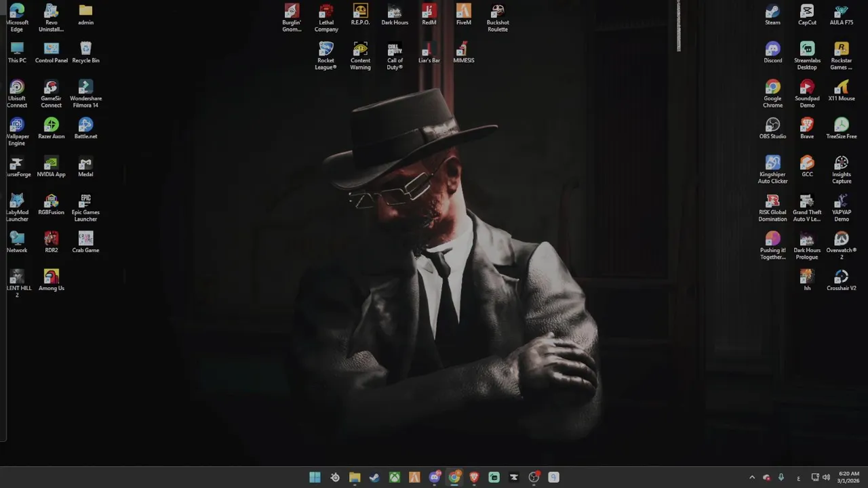The height and width of the screenshot is (488, 868).
Task: Select the Streamlabs Desktop shortcut
Action: coord(807,56)
